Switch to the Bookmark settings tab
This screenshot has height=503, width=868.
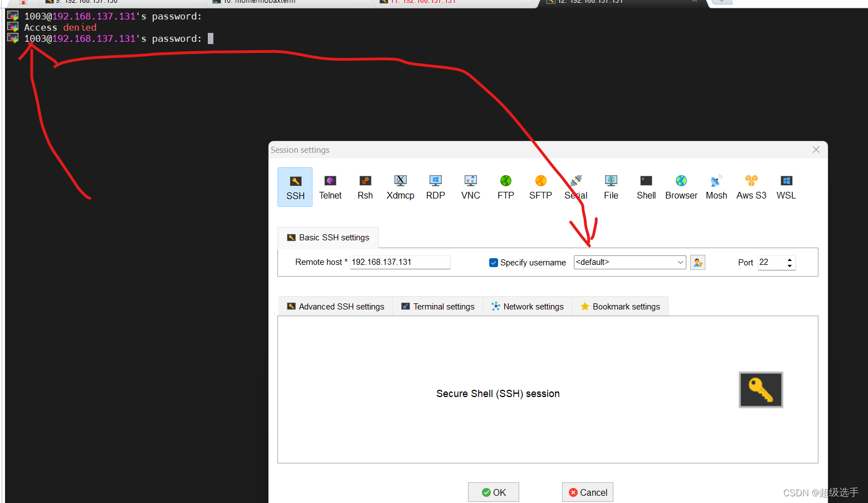point(620,306)
